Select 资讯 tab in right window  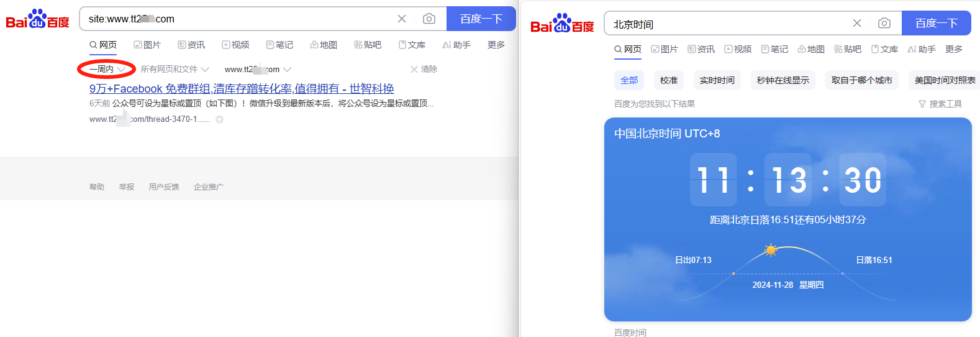point(701,49)
